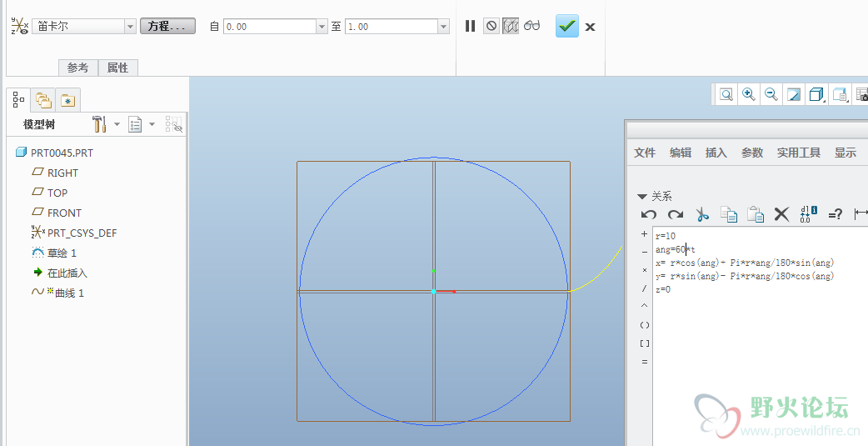868x446 pixels.
Task: Open the 笛卡尔 coordinate type dropdown
Action: 130,27
